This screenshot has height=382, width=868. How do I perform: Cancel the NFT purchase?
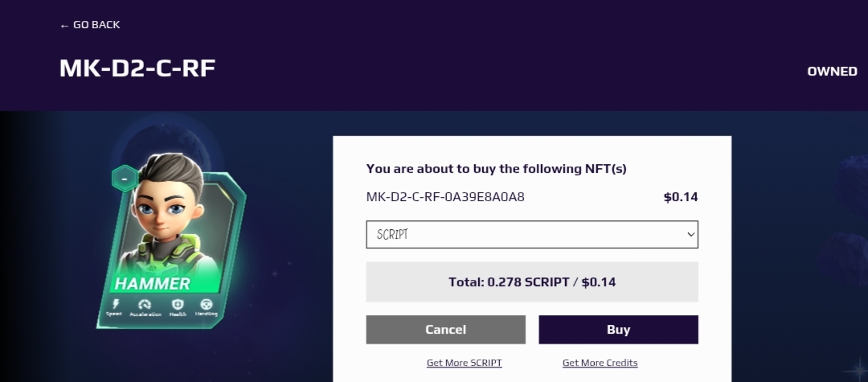click(x=445, y=330)
